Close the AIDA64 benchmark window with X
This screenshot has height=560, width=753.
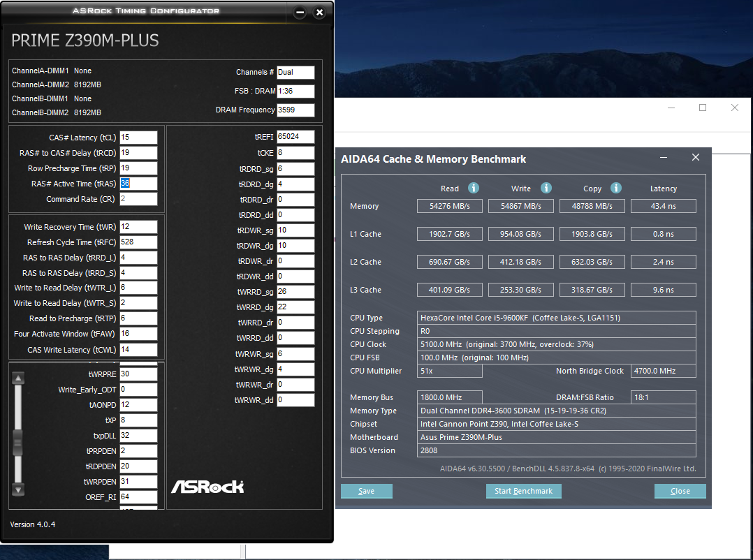[696, 157]
